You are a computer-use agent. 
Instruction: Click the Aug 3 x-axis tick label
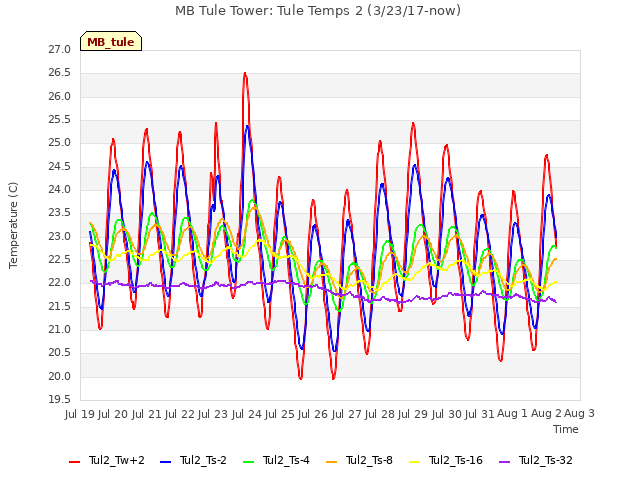(x=579, y=414)
